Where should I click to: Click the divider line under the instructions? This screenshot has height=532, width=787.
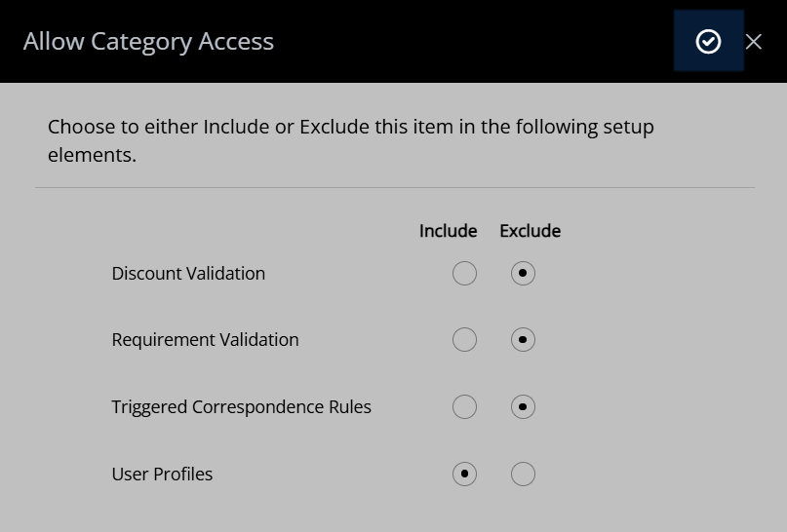coord(395,187)
